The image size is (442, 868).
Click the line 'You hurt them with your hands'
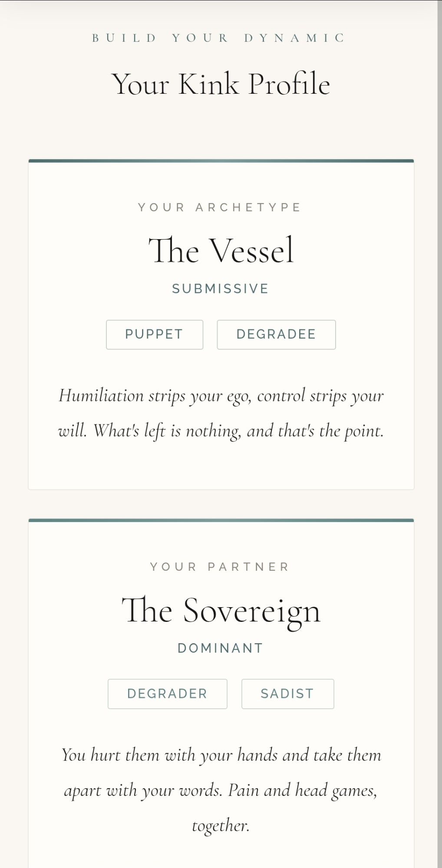221,755
